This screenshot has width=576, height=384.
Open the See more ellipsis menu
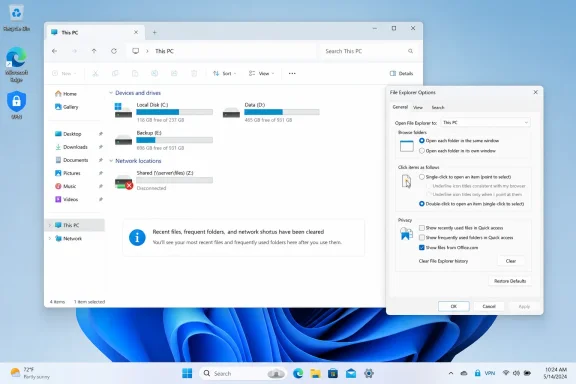tap(292, 73)
